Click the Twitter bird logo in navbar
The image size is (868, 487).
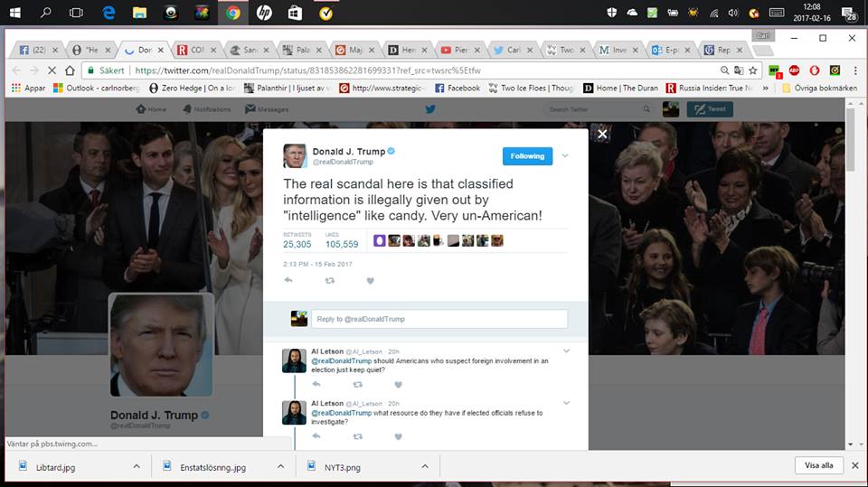click(x=430, y=109)
